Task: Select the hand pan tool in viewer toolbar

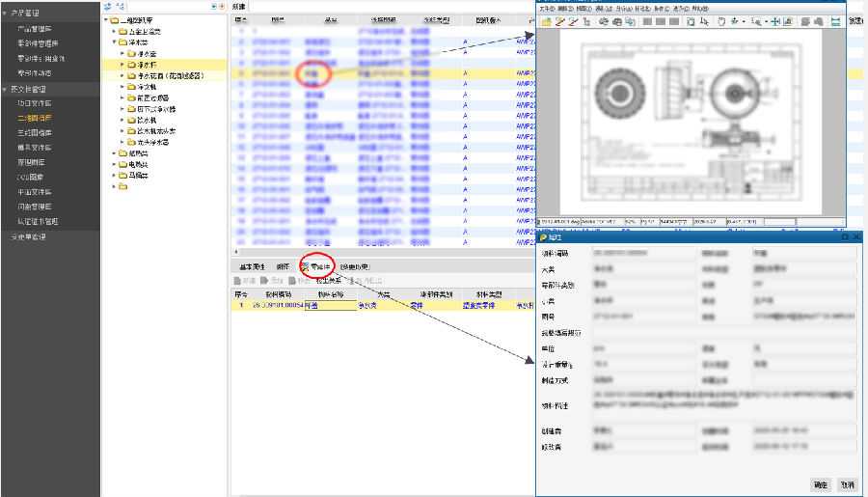Action: (x=719, y=20)
